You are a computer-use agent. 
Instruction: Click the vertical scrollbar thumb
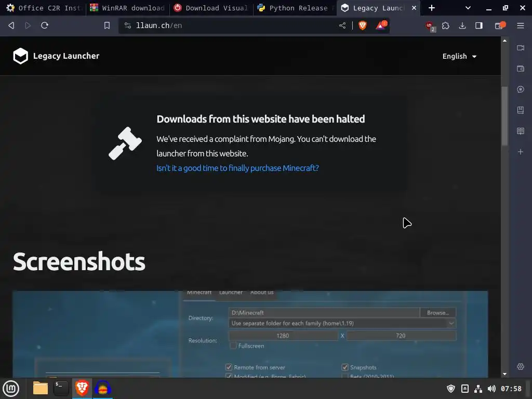click(504, 116)
